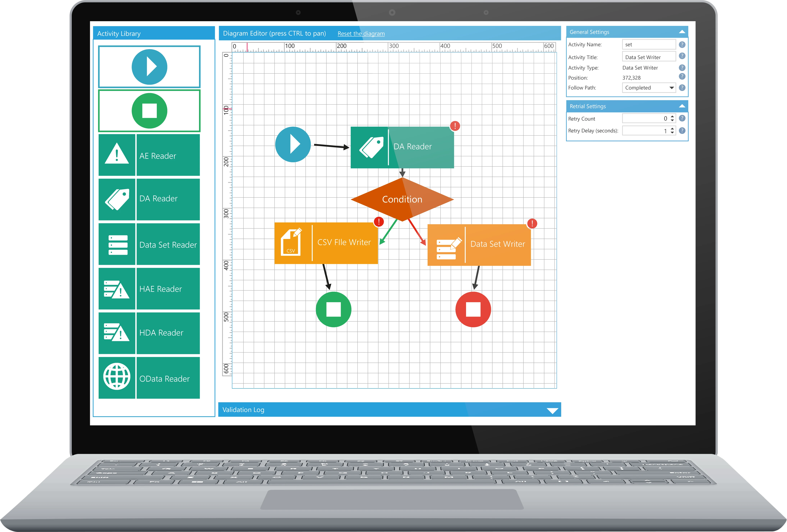Open the Follow Path dropdown
This screenshot has width=787, height=532.
[671, 88]
